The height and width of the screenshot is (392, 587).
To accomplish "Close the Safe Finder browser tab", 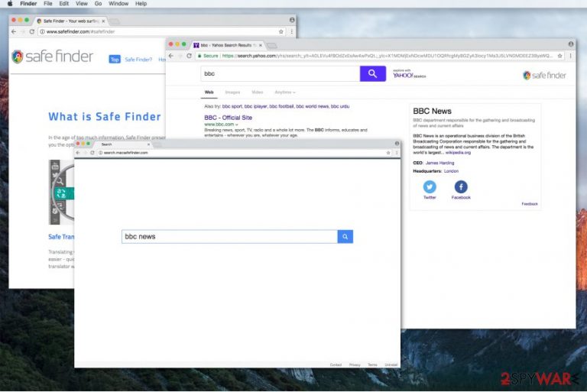I will coord(103,21).
